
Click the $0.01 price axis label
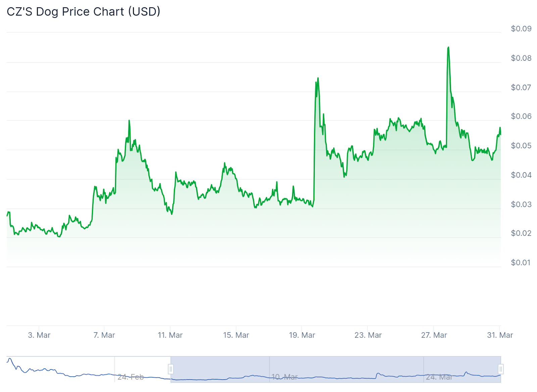tap(521, 262)
